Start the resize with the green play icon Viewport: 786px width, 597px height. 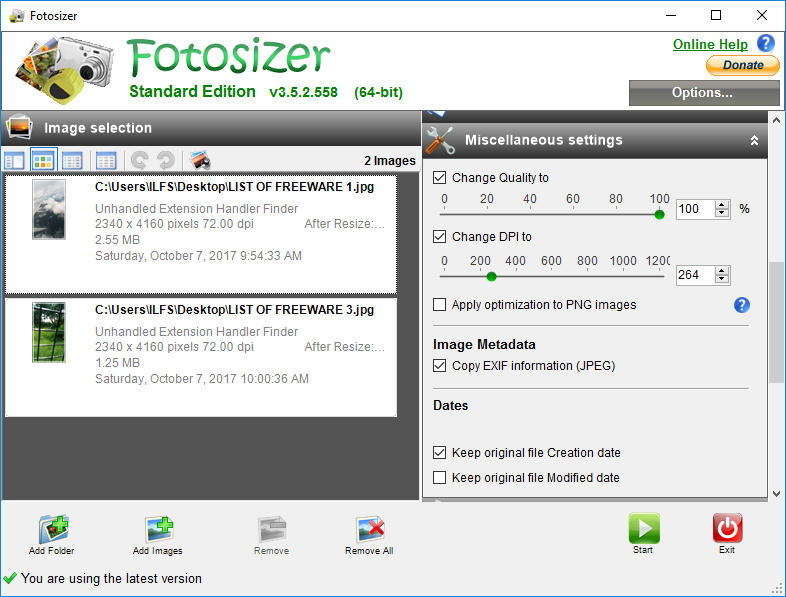pyautogui.click(x=644, y=528)
